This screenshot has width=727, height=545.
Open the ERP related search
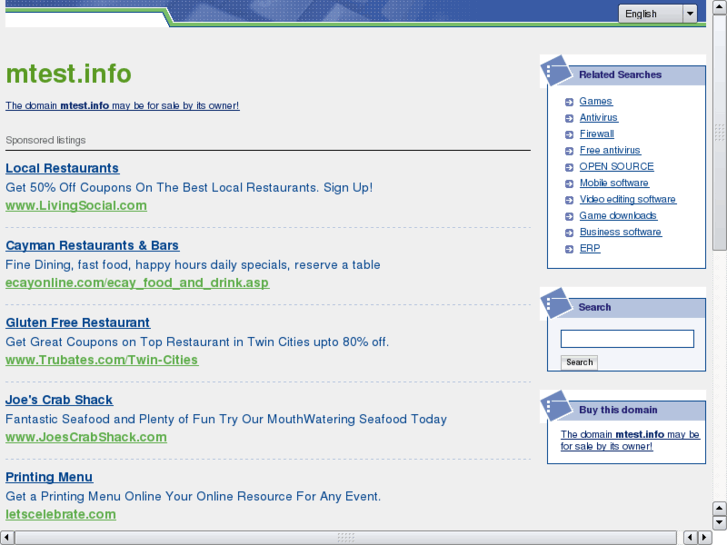point(590,248)
